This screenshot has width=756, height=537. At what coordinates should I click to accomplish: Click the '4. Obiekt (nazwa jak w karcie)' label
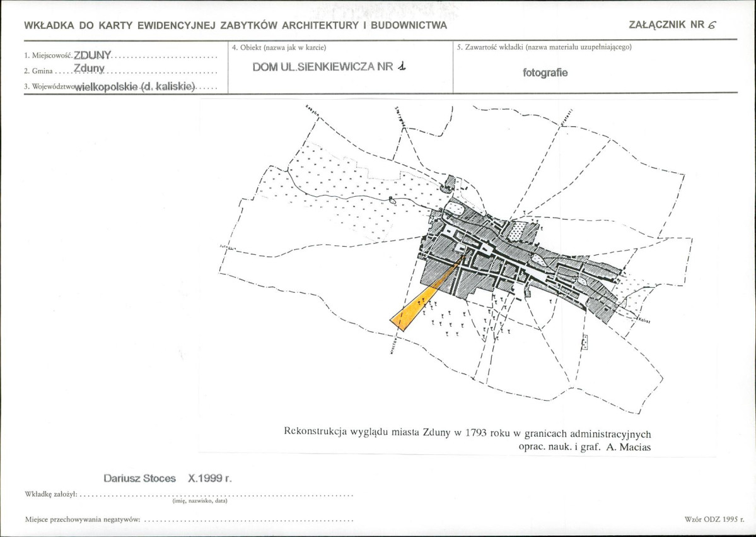pos(279,48)
